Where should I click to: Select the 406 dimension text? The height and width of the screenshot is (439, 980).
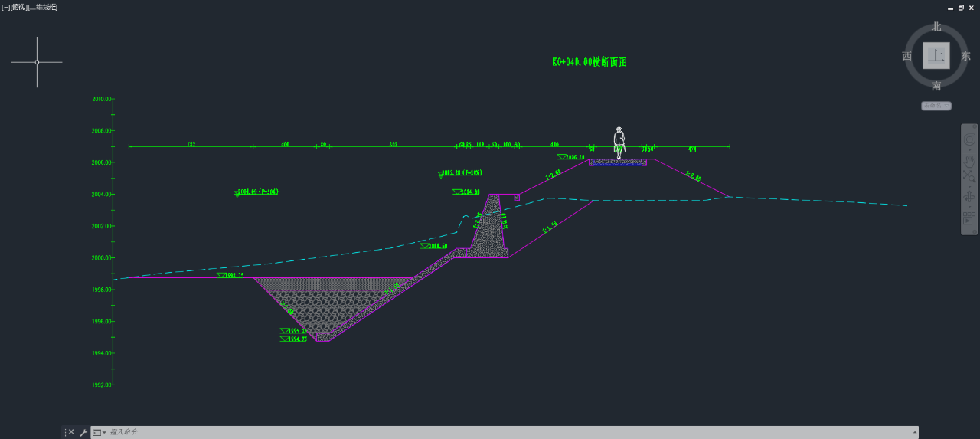285,143
